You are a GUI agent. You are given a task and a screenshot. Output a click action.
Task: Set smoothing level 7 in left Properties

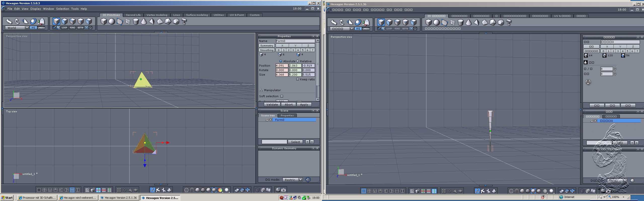click(x=312, y=50)
